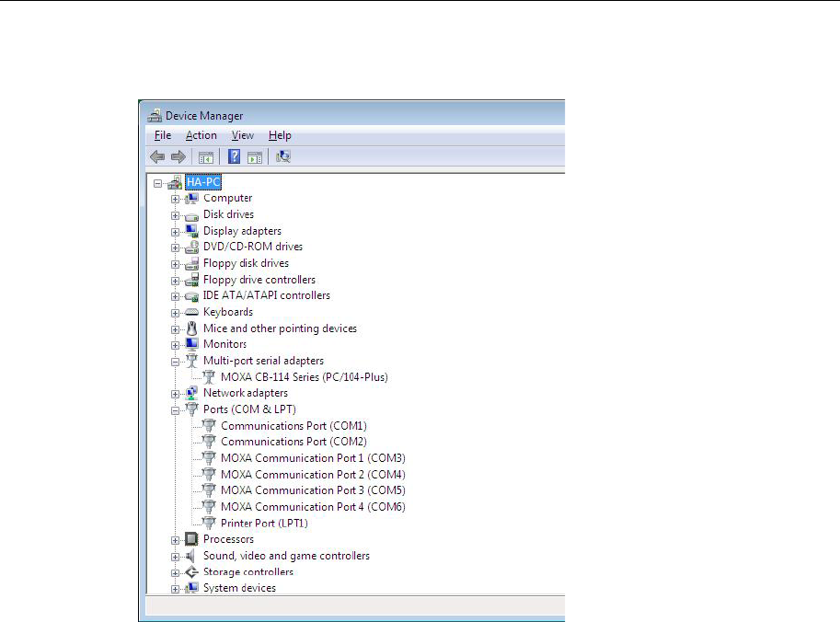Click the HA-PC computer icon
The height and width of the screenshot is (622, 840).
point(175,183)
